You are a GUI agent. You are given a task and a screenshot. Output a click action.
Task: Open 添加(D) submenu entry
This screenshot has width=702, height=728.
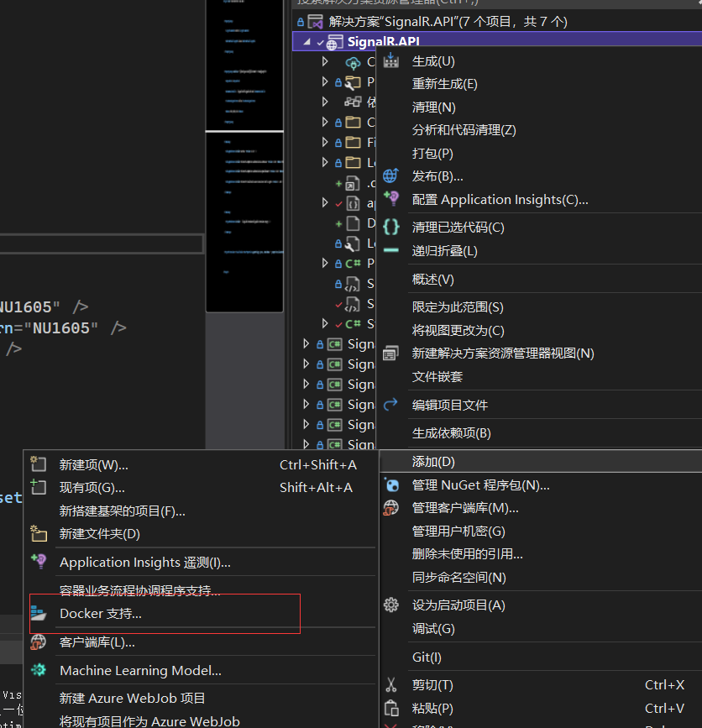(x=541, y=462)
